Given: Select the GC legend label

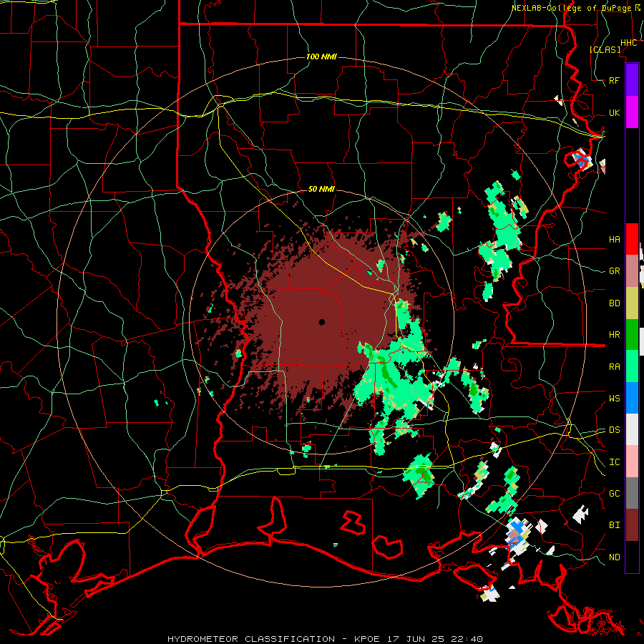Looking at the screenshot, I should point(614,493).
